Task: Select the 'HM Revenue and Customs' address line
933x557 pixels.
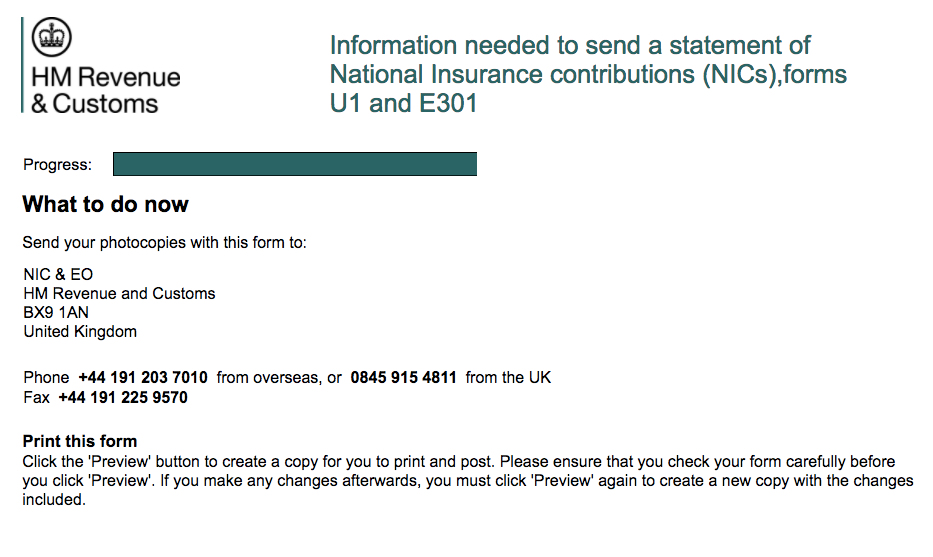Action: click(x=119, y=294)
